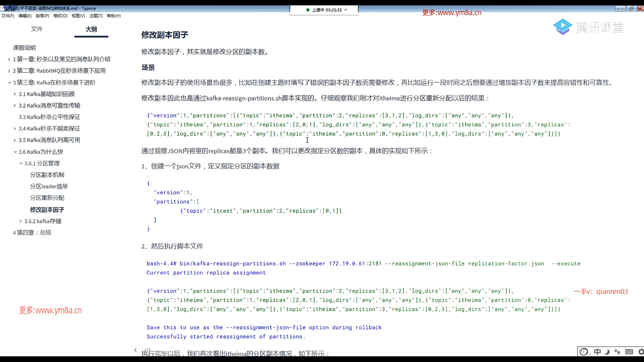The height and width of the screenshot is (362, 644).
Task: Toggle Chinese punctuation mode icon
Action: pyautogui.click(x=617, y=352)
